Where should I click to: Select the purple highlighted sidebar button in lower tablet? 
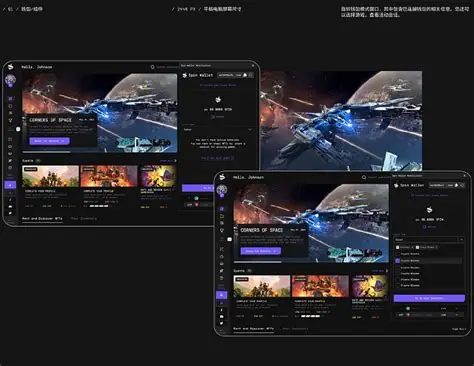(x=222, y=295)
